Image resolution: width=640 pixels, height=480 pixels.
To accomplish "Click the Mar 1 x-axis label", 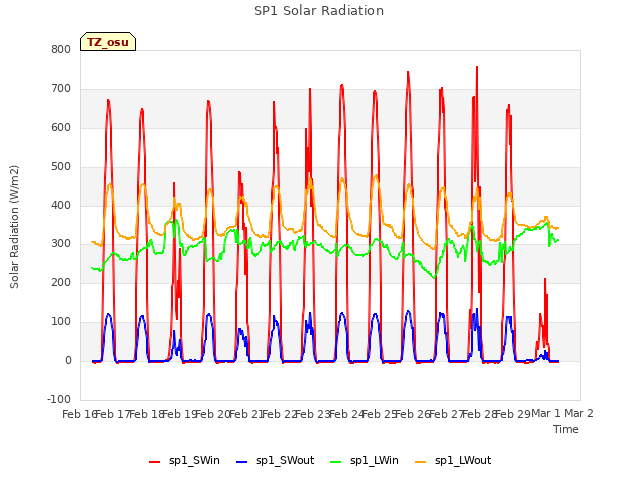I will pos(546,413).
